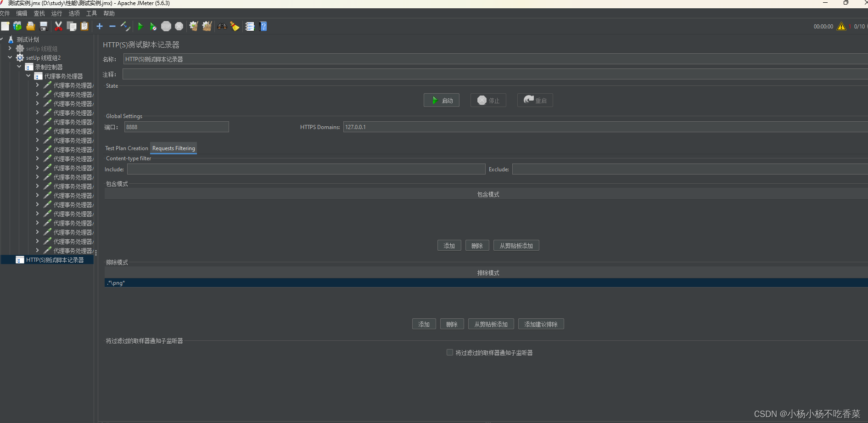Collapse the setUp 线程组2 tree arrow

click(10, 57)
